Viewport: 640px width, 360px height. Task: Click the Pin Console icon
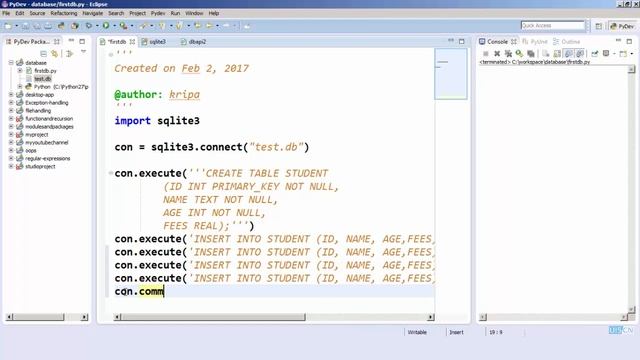[595, 53]
